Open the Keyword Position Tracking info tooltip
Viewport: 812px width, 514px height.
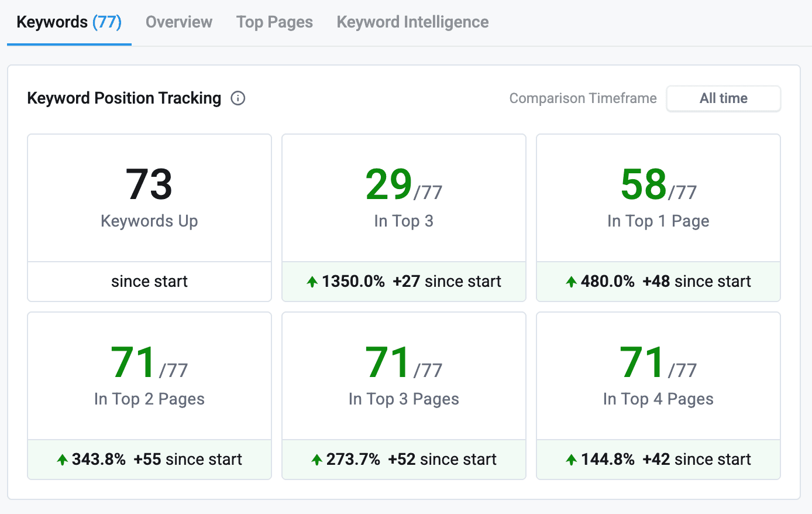click(x=238, y=98)
